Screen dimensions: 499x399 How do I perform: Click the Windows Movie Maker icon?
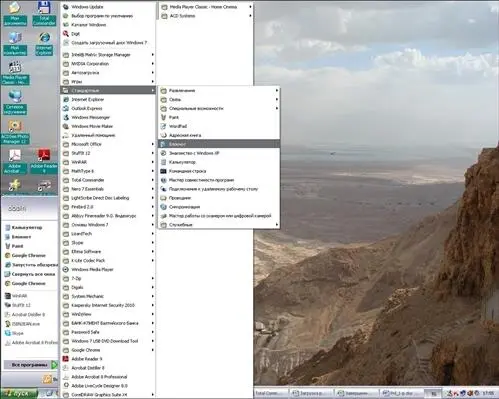pyautogui.click(x=66, y=126)
